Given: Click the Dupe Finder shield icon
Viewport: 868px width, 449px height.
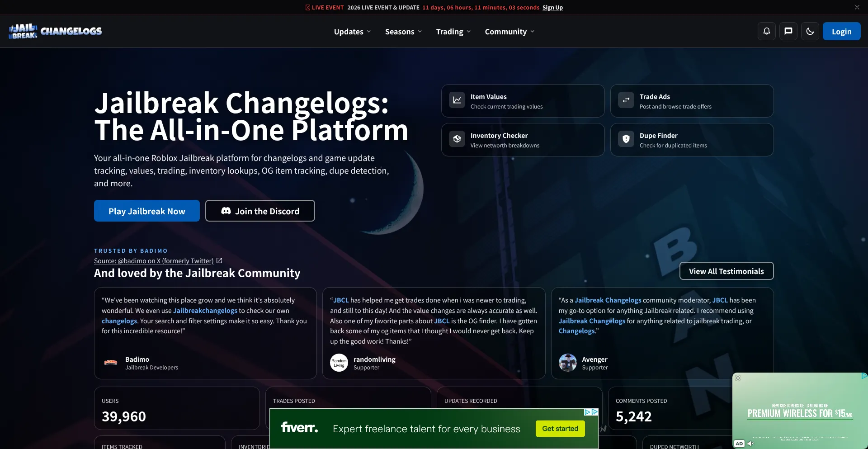Looking at the screenshot, I should [626, 139].
